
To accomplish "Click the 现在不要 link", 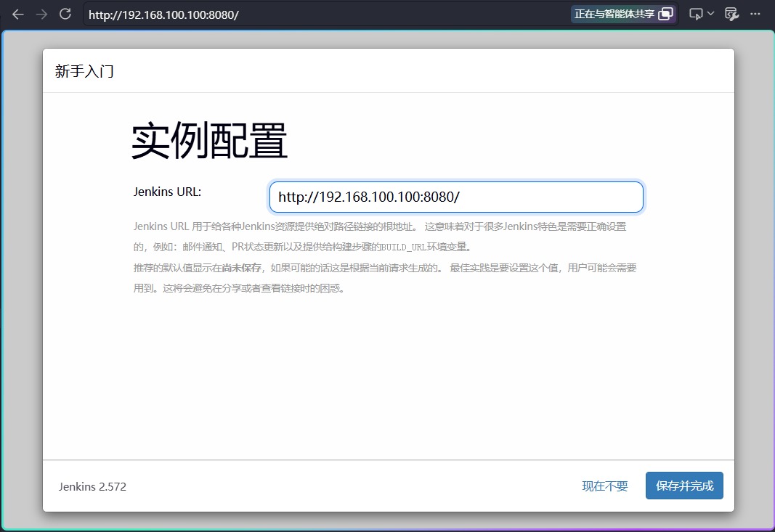I will (x=605, y=486).
